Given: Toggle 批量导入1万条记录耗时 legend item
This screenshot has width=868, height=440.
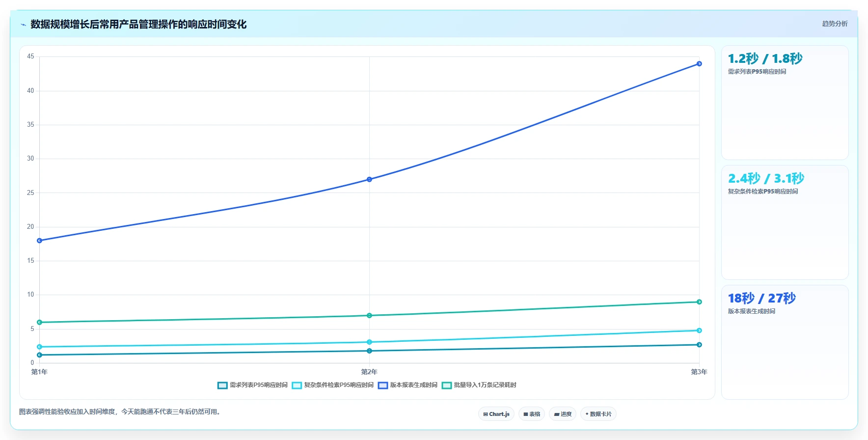Looking at the screenshot, I should [x=479, y=385].
